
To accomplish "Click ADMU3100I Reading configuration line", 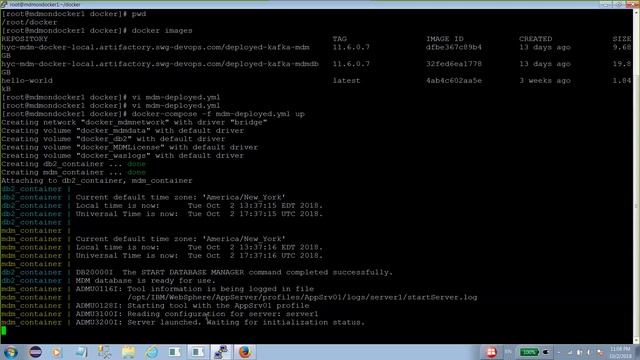I will [x=197, y=314].
